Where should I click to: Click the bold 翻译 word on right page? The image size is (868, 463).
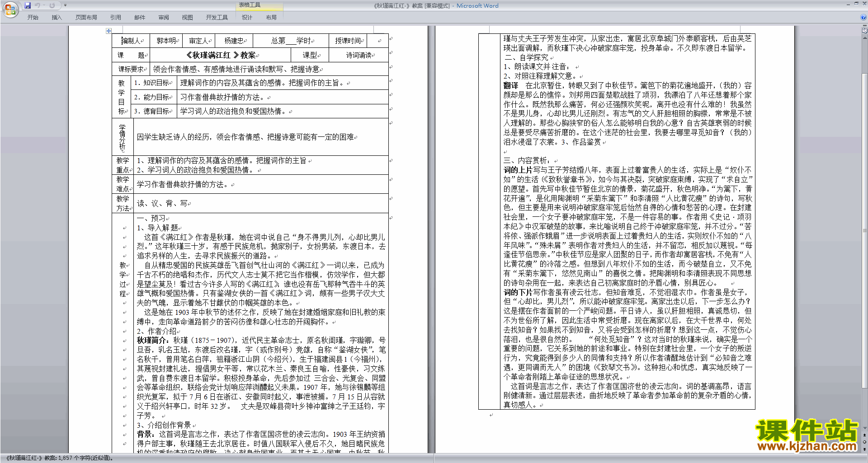point(511,85)
